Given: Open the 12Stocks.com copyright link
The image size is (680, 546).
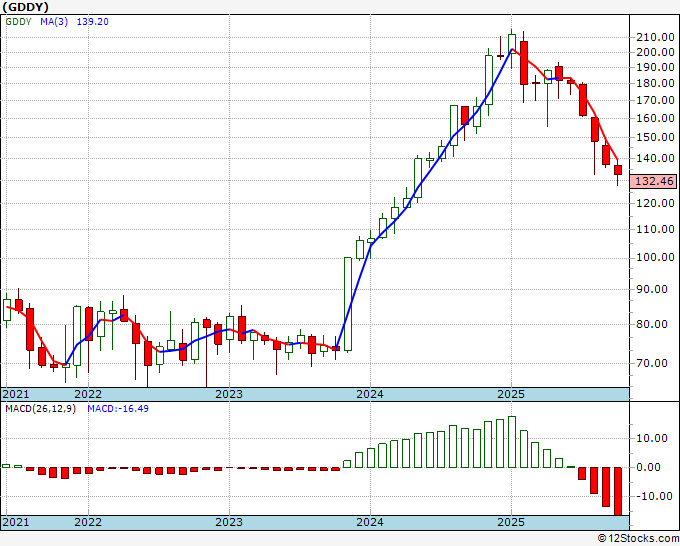Looking at the screenshot, I should (638, 539).
